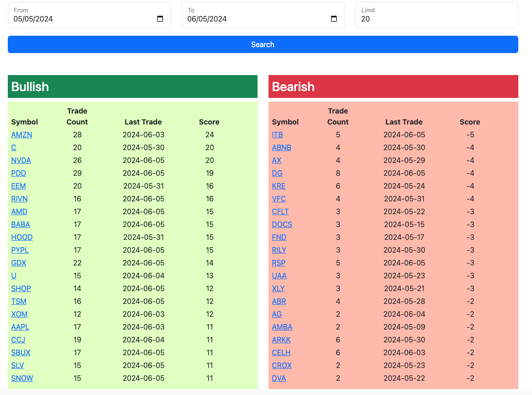
Task: Select ITB's score value -5
Action: click(470, 135)
